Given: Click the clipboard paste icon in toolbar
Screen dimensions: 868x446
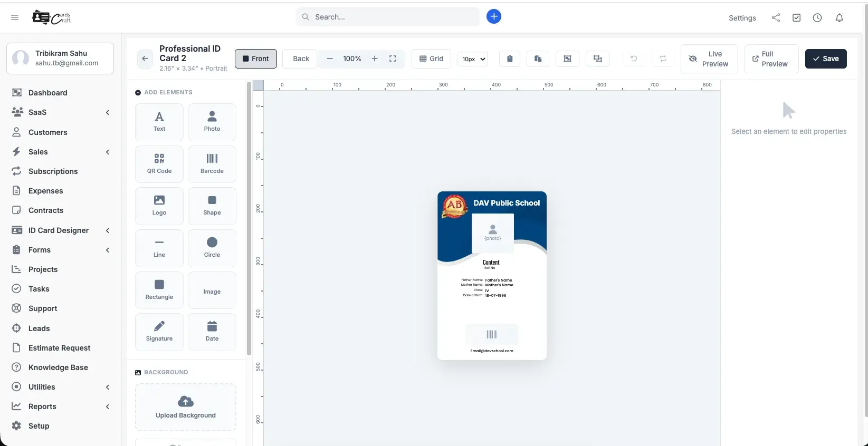Looking at the screenshot, I should pos(510,59).
